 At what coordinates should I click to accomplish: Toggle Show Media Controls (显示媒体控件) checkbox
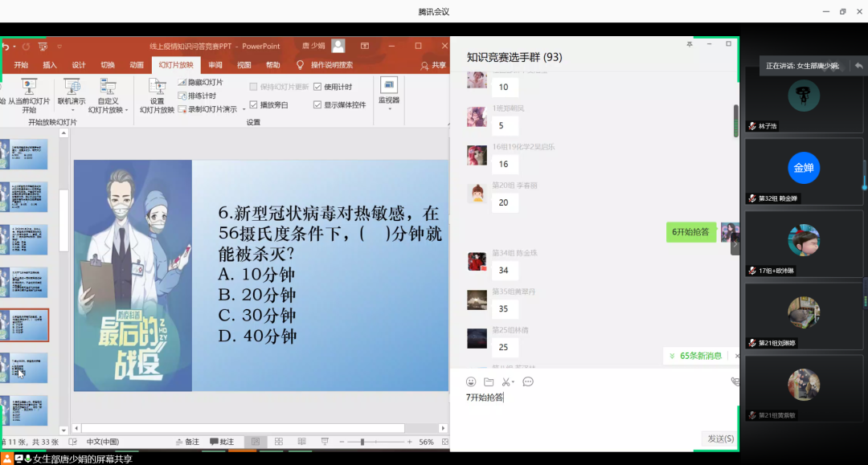(317, 104)
